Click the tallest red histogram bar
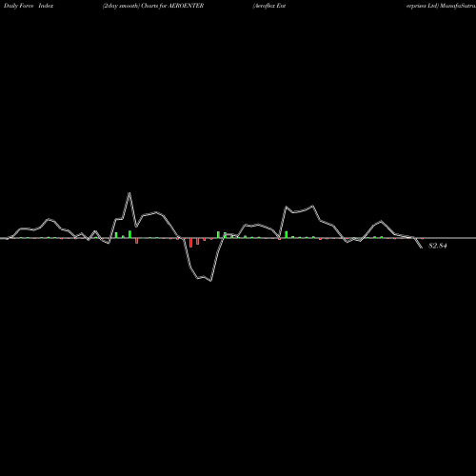The height and width of the screenshot is (476, 476). [190, 243]
